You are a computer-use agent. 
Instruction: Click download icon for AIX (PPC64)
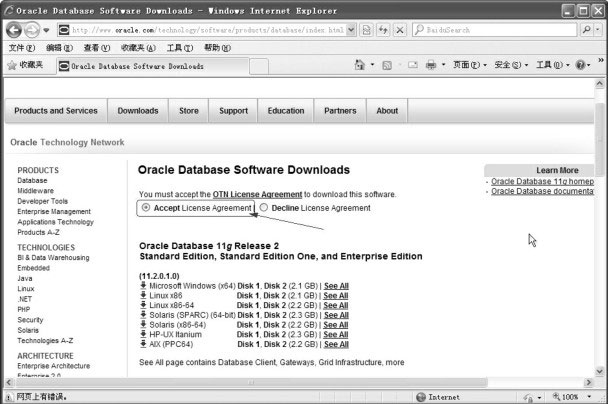tap(143, 344)
